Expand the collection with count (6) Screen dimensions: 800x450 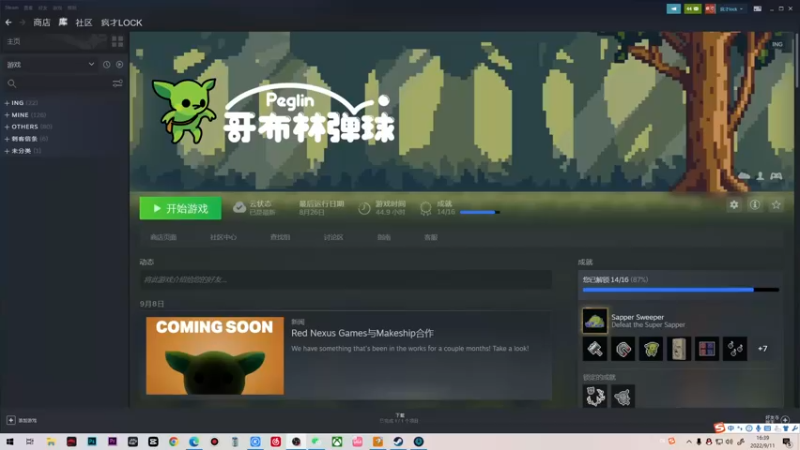[x=7, y=139]
